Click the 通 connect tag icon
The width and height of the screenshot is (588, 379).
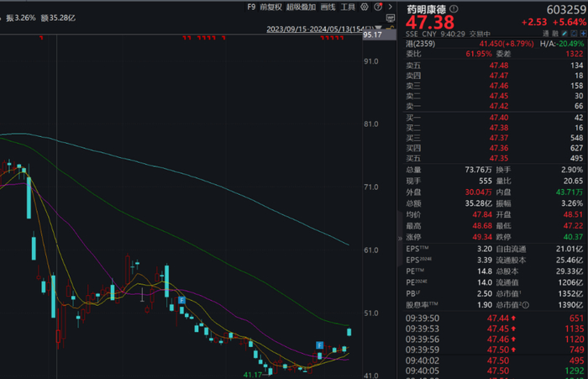[x=546, y=34]
